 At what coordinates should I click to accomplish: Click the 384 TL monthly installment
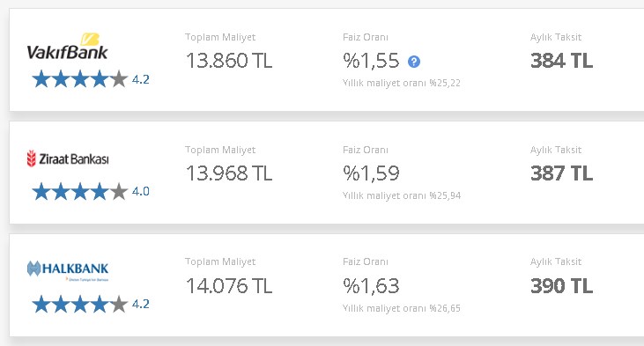(561, 61)
